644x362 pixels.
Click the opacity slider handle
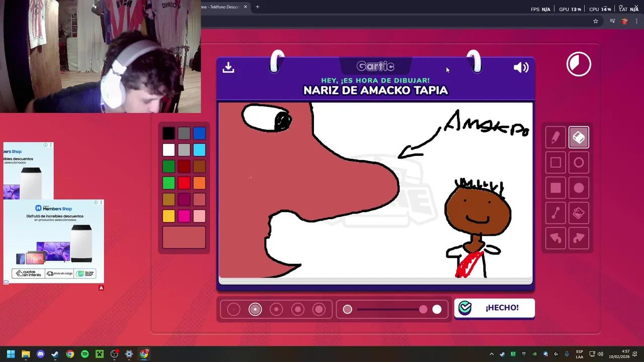tap(423, 309)
